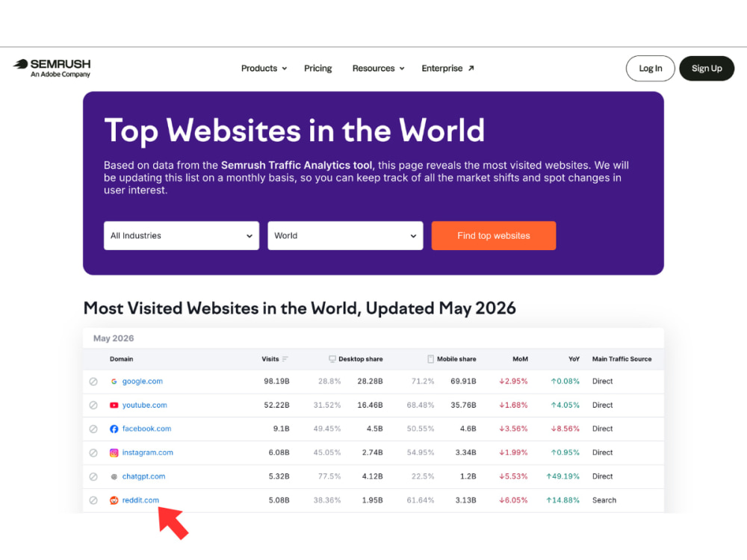Click the MoM column header
The height and width of the screenshot is (560, 747).
point(520,359)
